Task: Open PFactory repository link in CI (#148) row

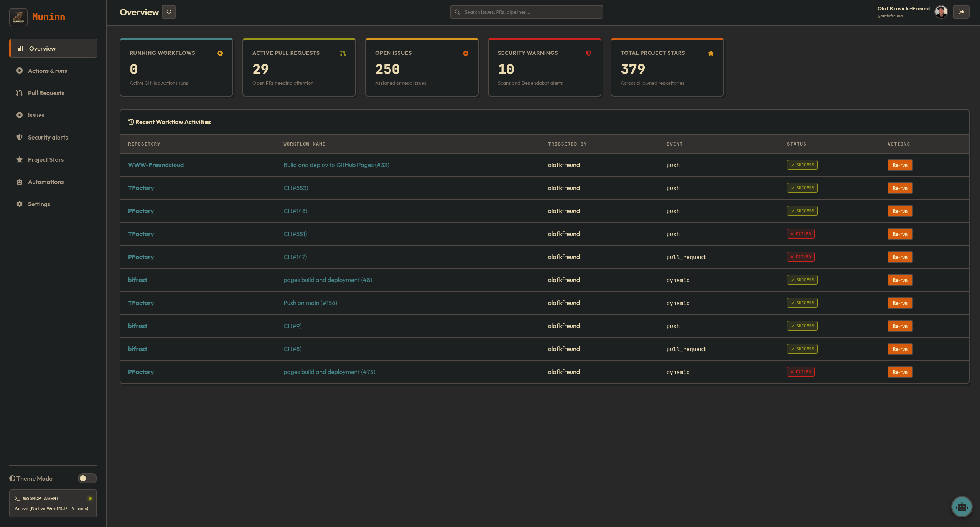Action: [x=141, y=211]
